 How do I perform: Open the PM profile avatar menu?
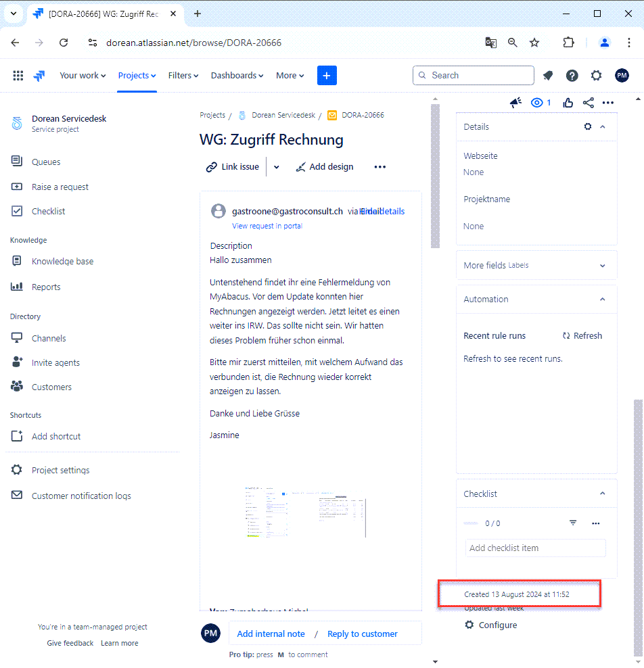click(x=622, y=76)
